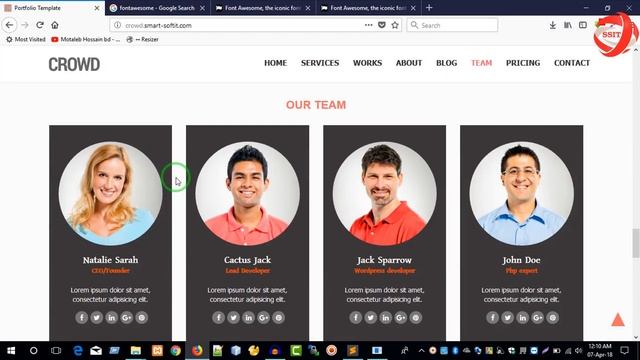Image resolution: width=640 pixels, height=360 pixels.
Task: Select John Doe's Facebook icon
Action: pyautogui.click(x=492, y=318)
